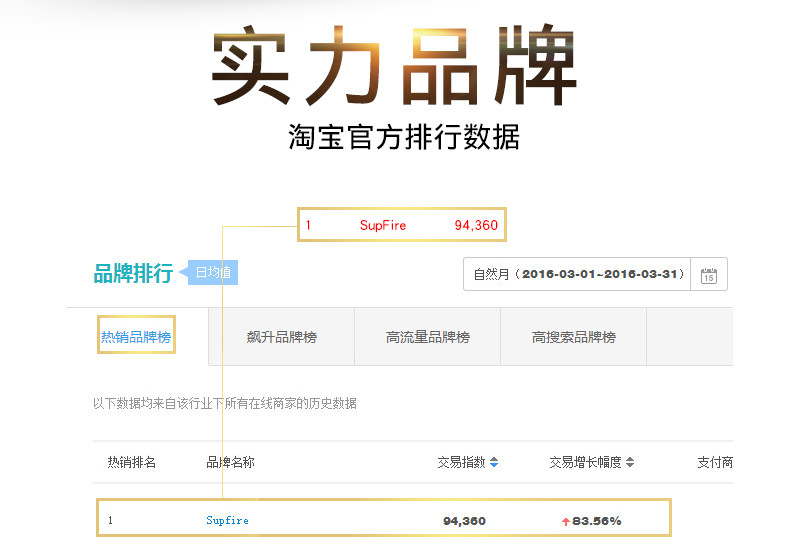Click the 支付商 column header
The height and width of the screenshot is (560, 790).
click(x=715, y=462)
